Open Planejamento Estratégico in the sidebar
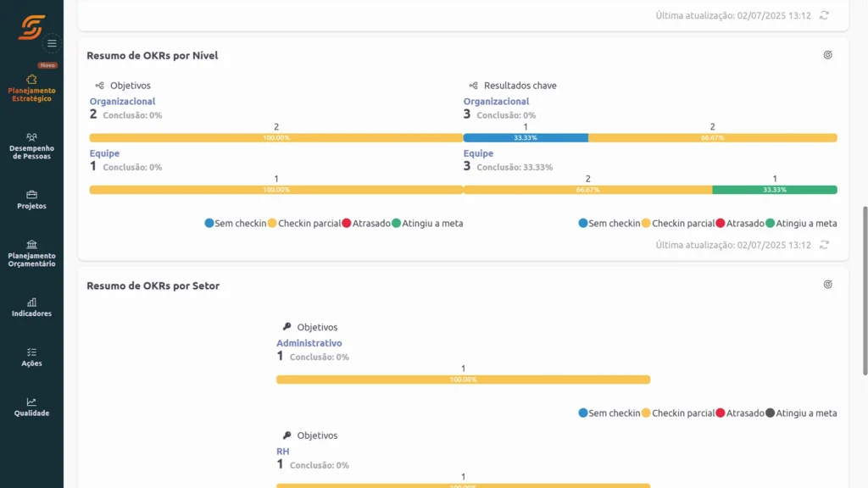The height and width of the screenshot is (488, 868). pos(31,88)
